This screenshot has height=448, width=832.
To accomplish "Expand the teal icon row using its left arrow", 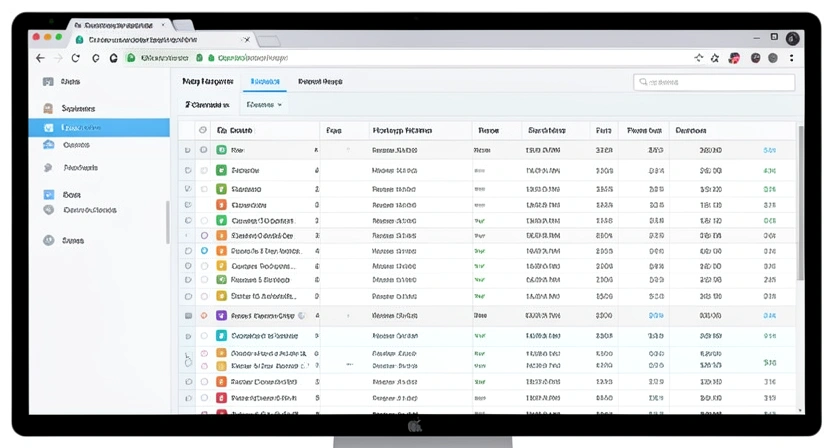I will click(x=188, y=336).
